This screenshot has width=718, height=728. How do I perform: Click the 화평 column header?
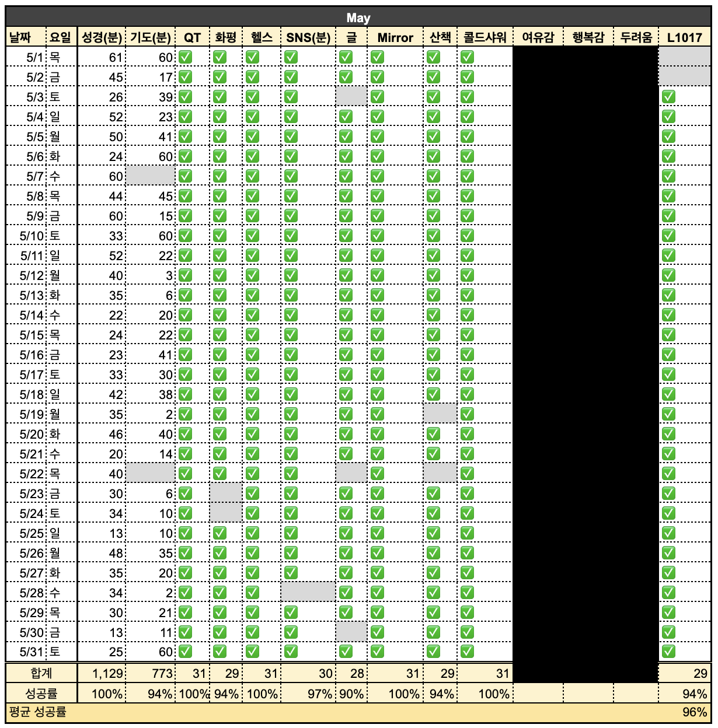coord(226,37)
